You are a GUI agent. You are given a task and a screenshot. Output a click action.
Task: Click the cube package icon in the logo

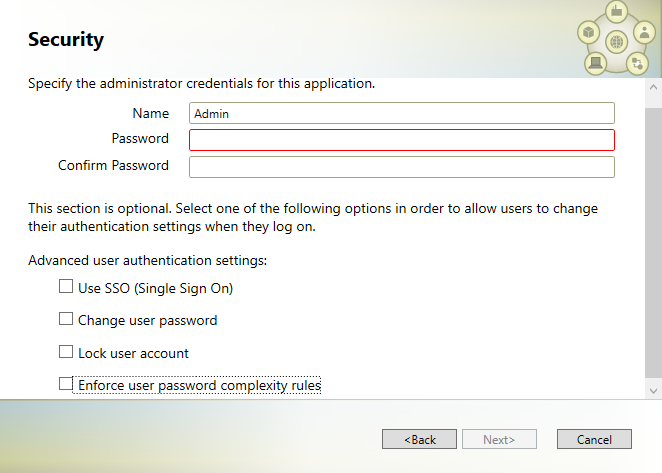click(x=589, y=32)
